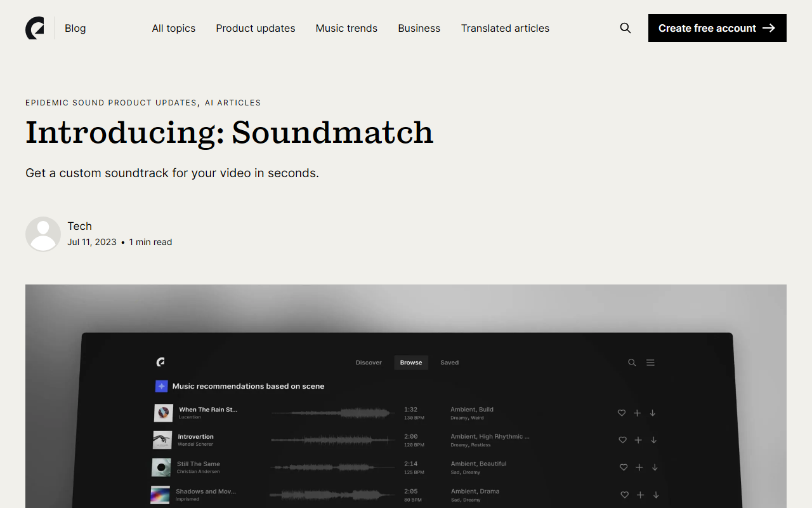Click the Epidemic Sound logo icon

[35, 28]
